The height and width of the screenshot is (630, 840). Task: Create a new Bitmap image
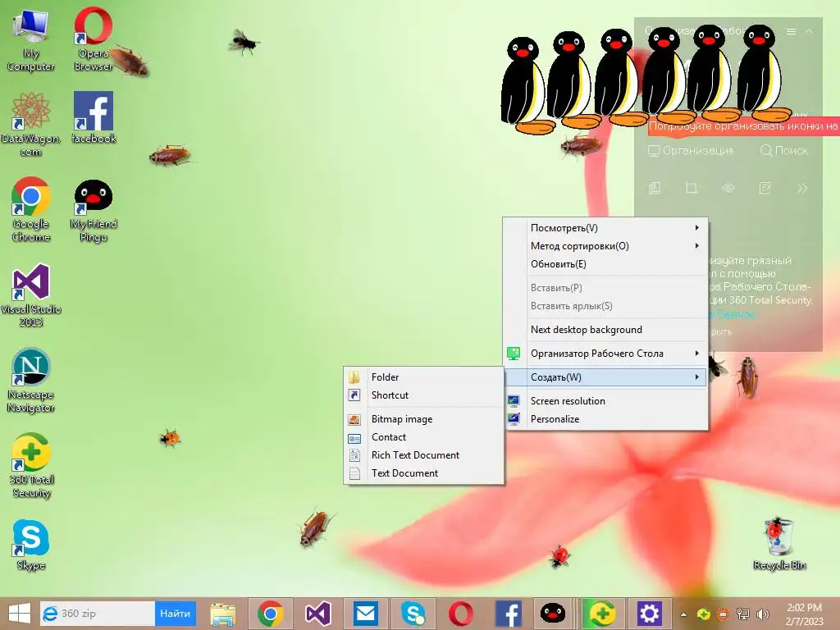424,419
